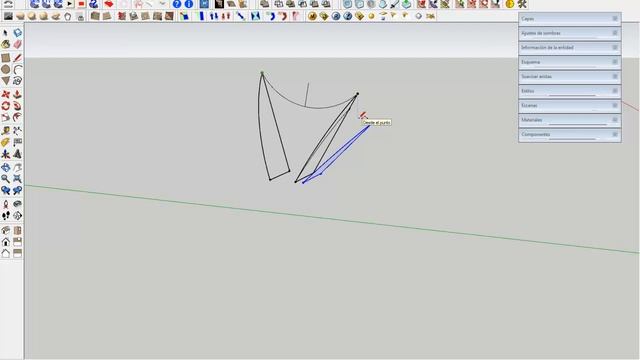Switch to Front view house icon
Viewport: 640px width, 360px height.
pyautogui.click(x=5, y=242)
